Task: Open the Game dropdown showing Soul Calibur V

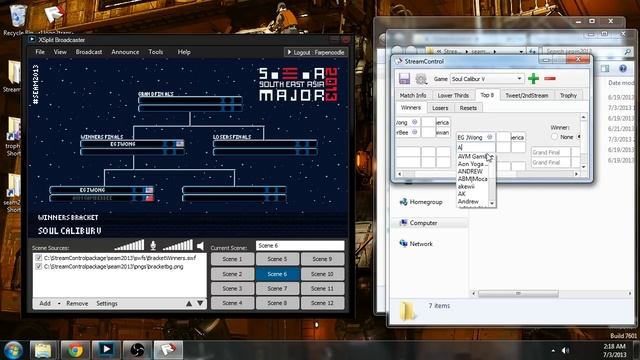Action: click(x=487, y=78)
